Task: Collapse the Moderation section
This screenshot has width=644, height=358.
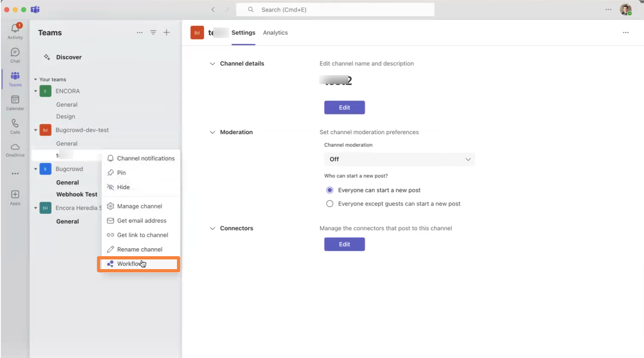Action: click(212, 132)
